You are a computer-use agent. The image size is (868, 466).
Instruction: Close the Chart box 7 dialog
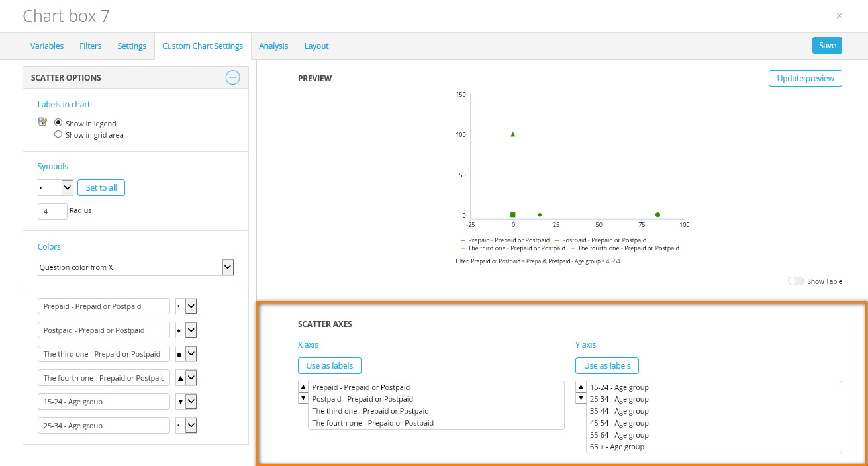pos(840,16)
